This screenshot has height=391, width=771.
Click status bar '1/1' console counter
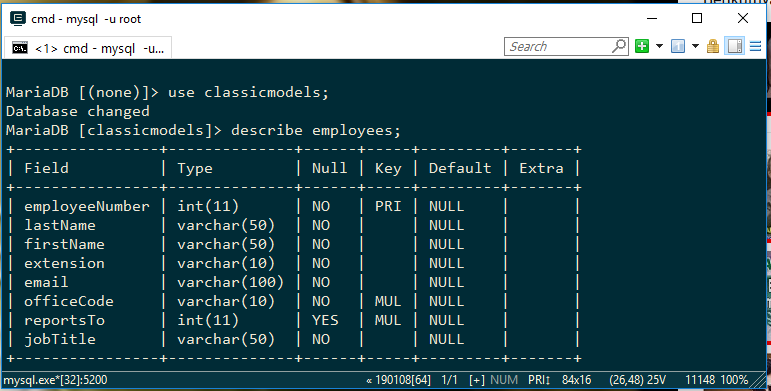449,380
